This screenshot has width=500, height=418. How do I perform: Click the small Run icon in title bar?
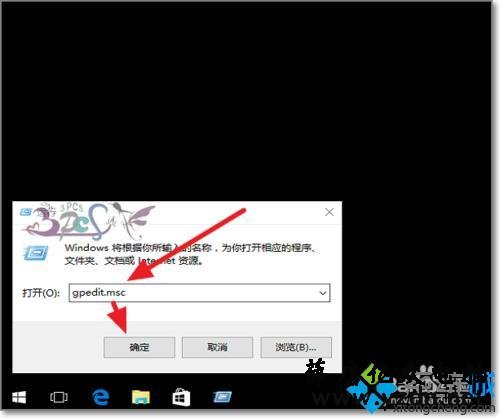tap(26, 212)
